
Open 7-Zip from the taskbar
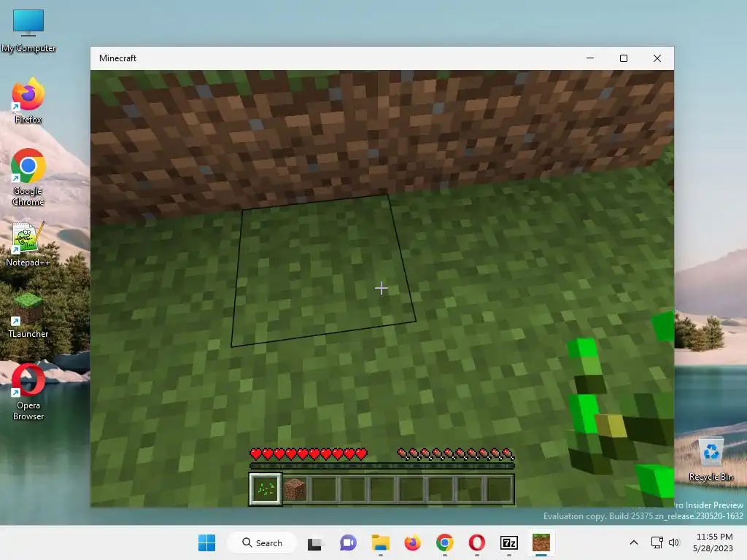pyautogui.click(x=508, y=542)
